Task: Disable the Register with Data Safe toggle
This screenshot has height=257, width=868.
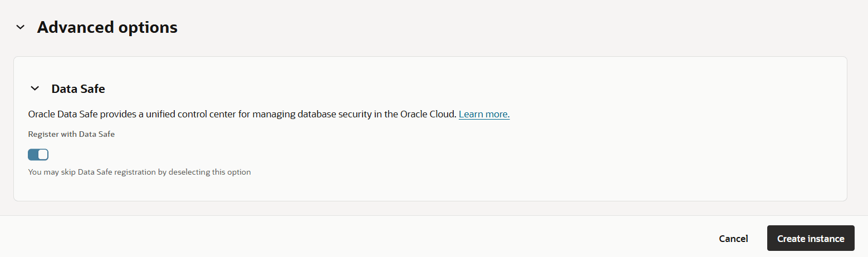Action: click(x=38, y=155)
